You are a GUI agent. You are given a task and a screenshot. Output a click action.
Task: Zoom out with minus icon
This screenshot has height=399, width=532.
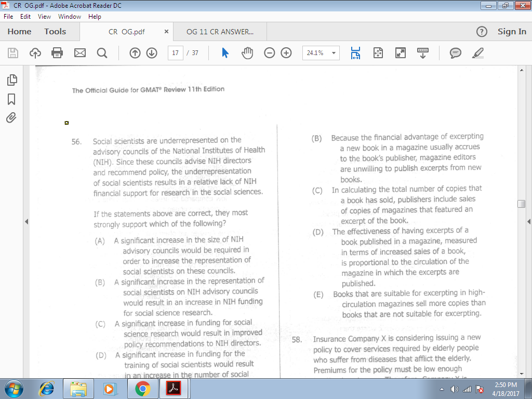pos(270,53)
